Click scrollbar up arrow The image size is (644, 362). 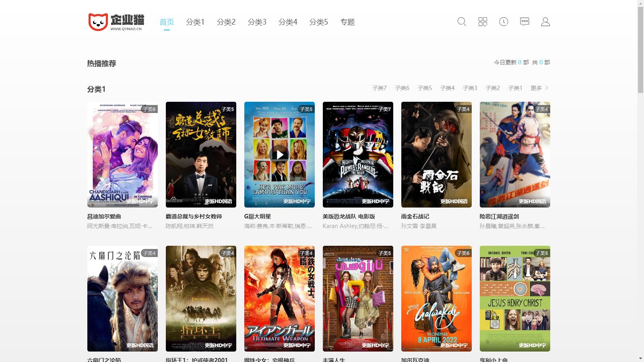640,3
